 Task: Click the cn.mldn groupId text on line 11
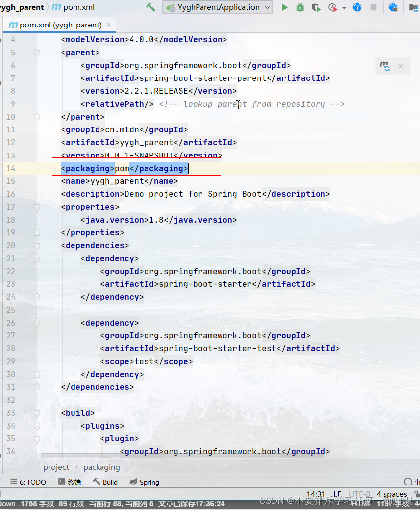pos(122,129)
